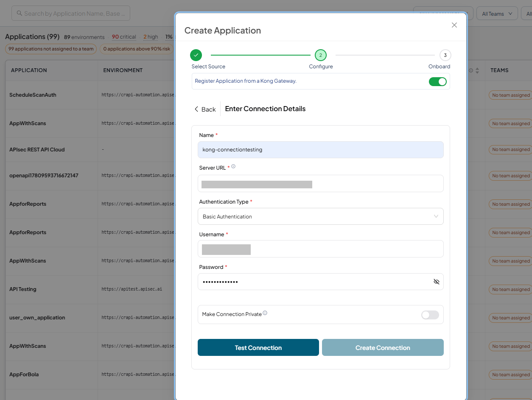The height and width of the screenshot is (400, 532).
Task: Click the Server URL input field
Action: coord(320,184)
